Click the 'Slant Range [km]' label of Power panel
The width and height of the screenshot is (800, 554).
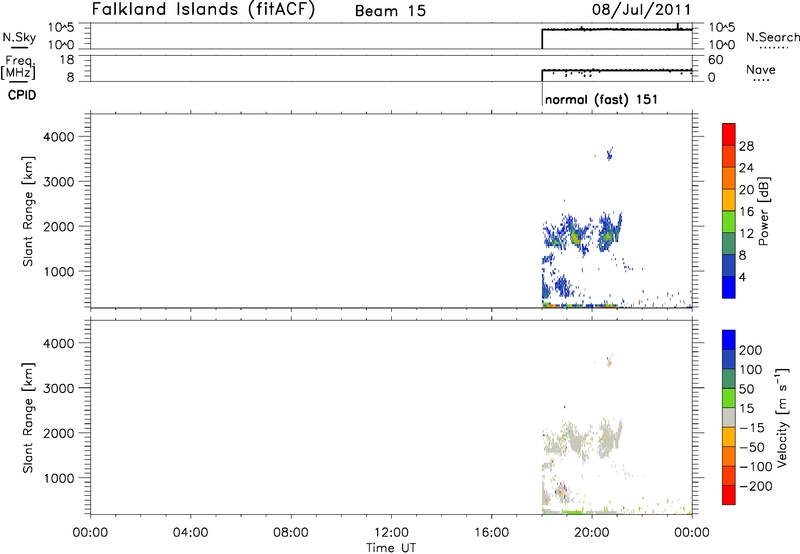(x=28, y=211)
